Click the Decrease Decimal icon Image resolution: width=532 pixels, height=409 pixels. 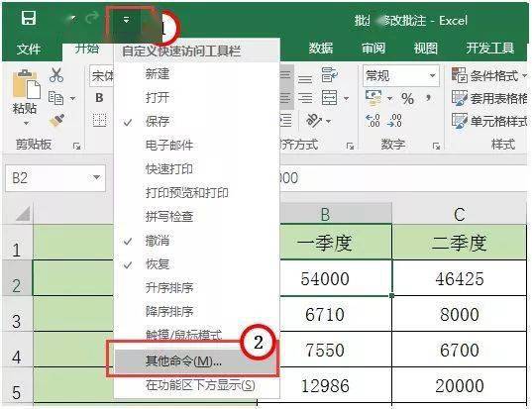394,121
